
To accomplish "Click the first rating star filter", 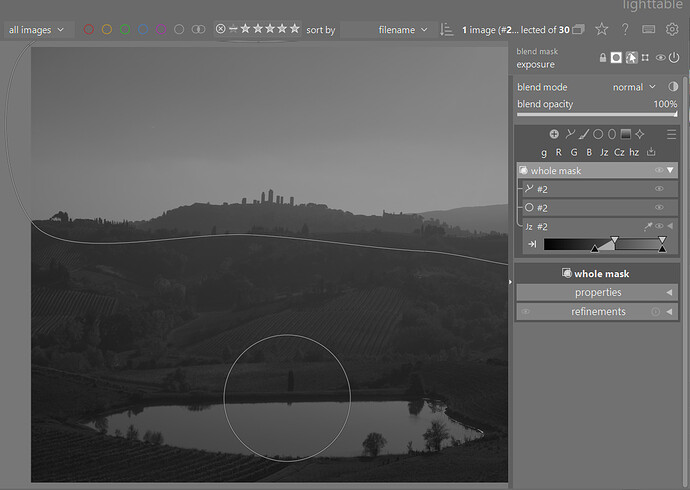I will tap(246, 29).
